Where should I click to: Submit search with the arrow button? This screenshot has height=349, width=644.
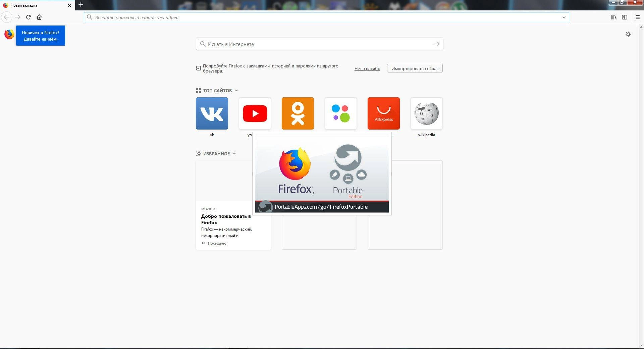(437, 44)
